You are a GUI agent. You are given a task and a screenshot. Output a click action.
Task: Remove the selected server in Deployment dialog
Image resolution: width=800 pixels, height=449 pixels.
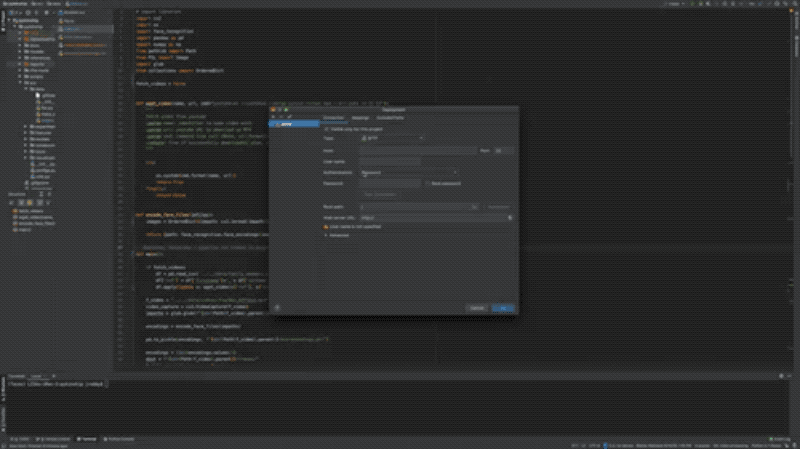281,117
